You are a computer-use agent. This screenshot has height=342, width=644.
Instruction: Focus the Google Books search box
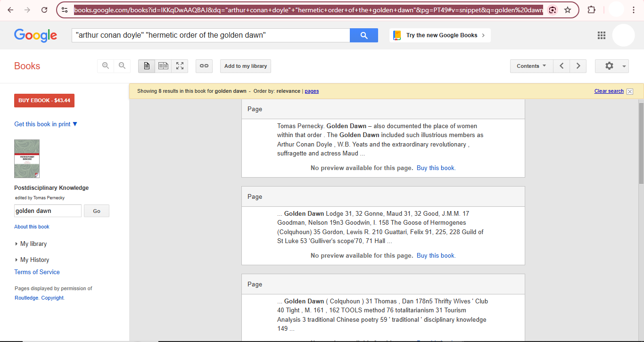(x=211, y=35)
